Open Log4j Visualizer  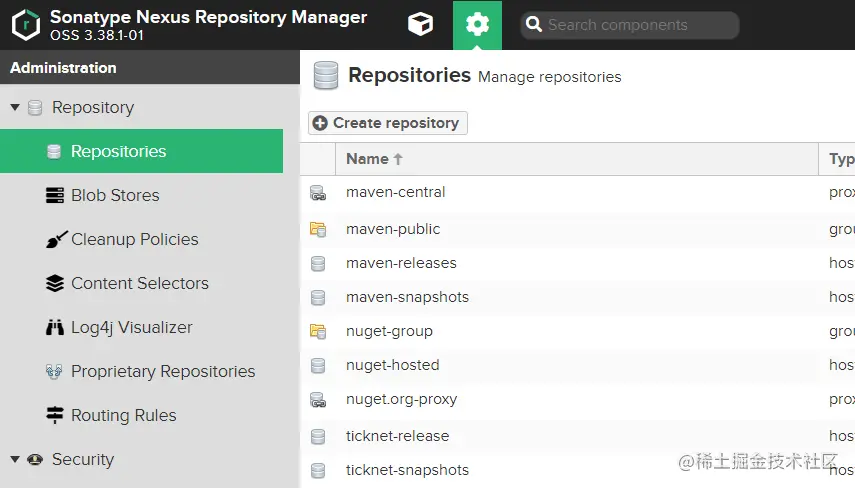coord(131,327)
